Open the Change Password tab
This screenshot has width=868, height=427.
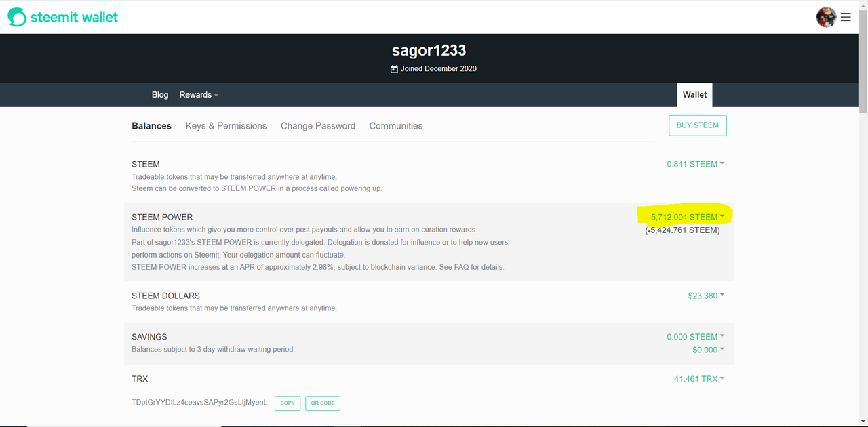[318, 126]
